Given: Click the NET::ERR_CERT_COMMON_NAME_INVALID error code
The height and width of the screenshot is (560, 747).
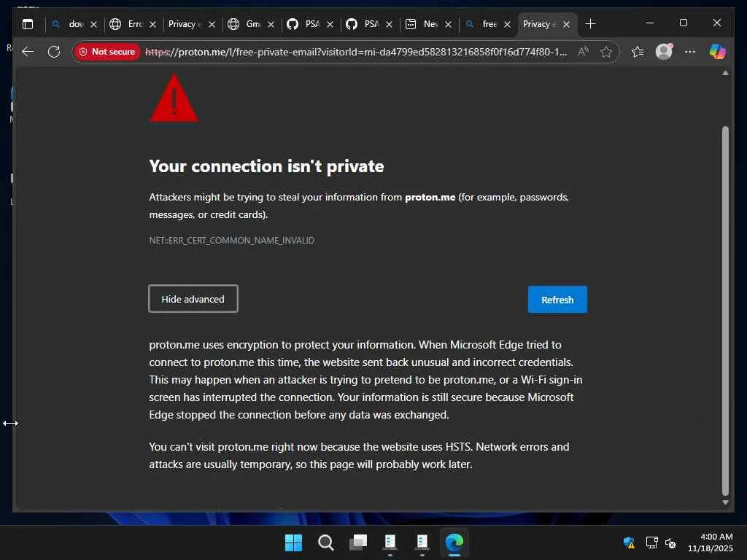Looking at the screenshot, I should tap(231, 241).
